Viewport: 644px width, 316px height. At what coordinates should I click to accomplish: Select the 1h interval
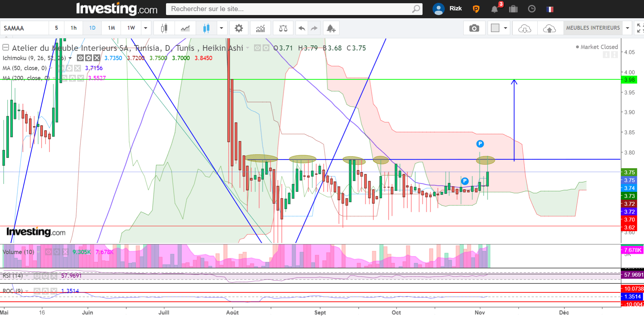click(x=74, y=28)
